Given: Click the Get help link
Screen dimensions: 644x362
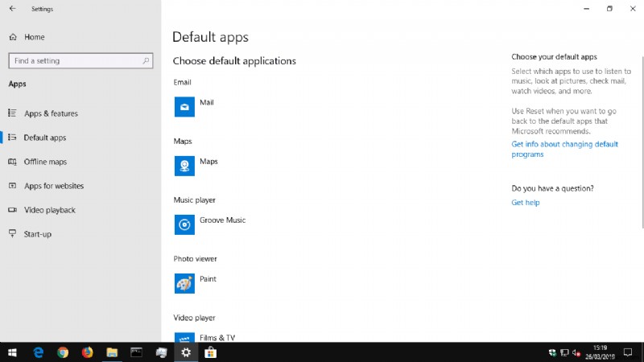Looking at the screenshot, I should (526, 203).
